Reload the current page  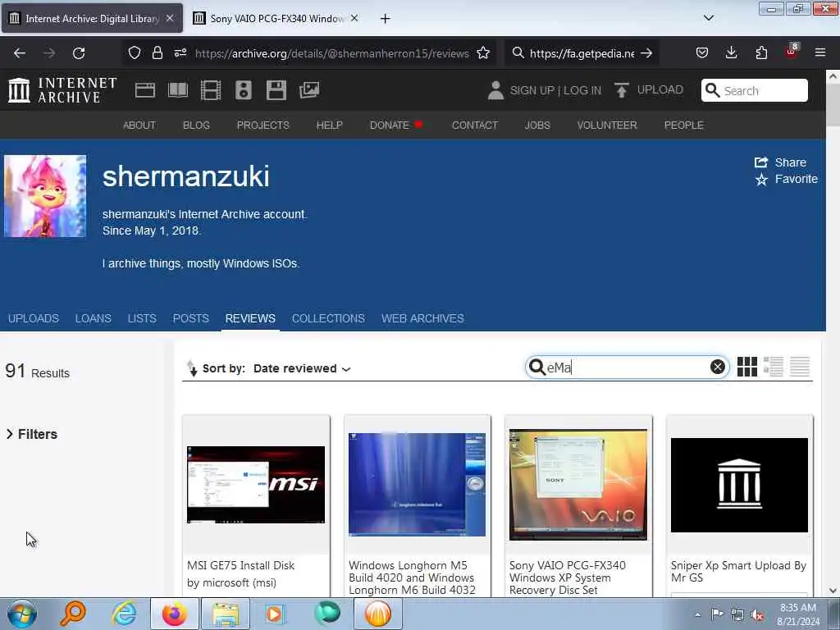tap(79, 53)
